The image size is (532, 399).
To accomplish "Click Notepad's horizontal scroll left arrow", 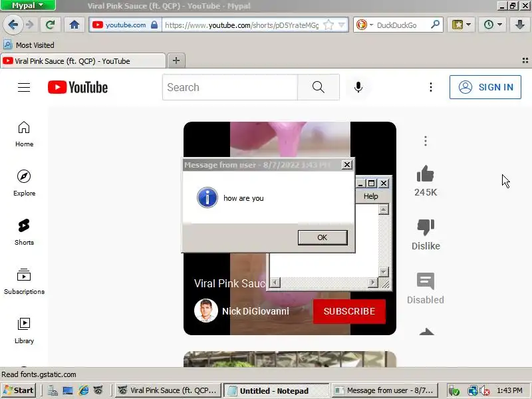I will tap(275, 282).
